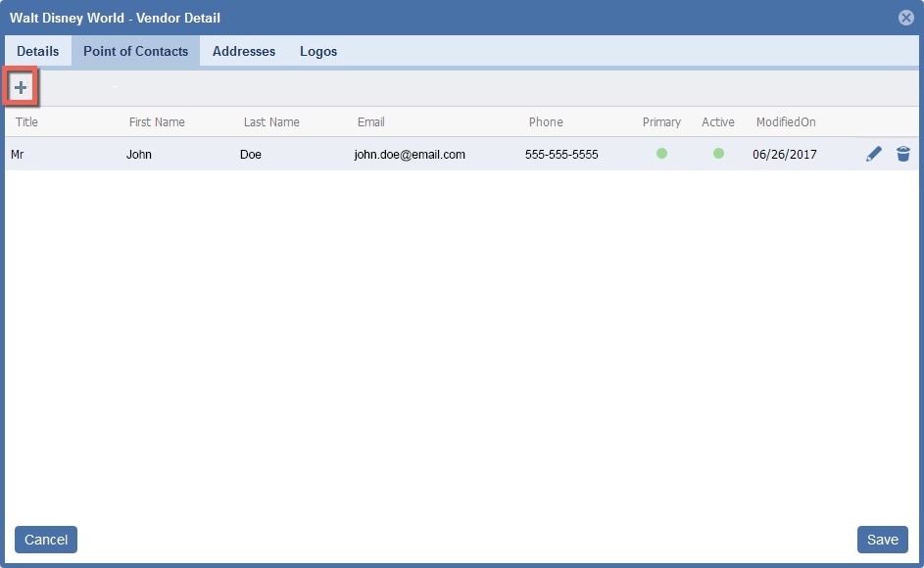Toggle the Primary indicator for John Doe
The image size is (924, 568).
(661, 154)
